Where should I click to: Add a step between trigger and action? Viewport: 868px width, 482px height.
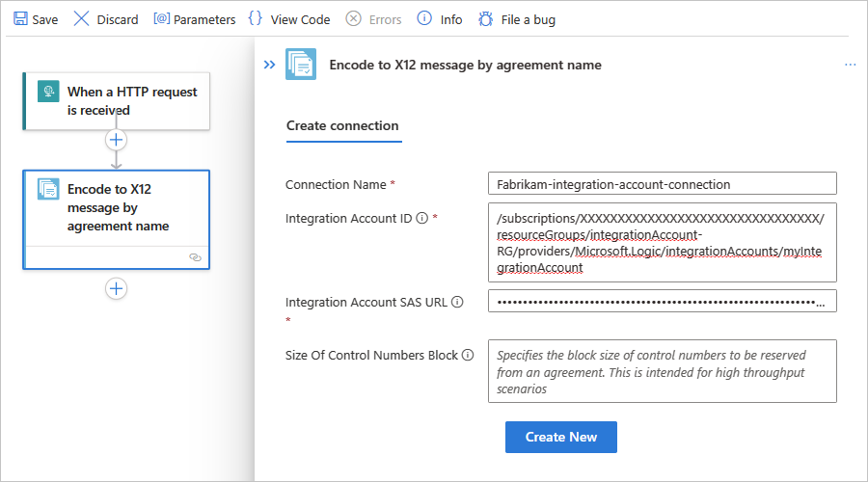point(117,140)
